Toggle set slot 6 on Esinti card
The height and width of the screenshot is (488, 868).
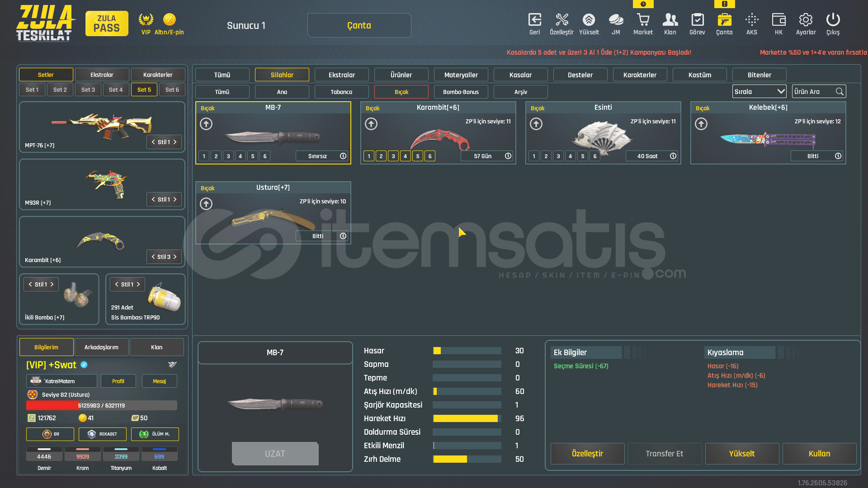click(595, 156)
